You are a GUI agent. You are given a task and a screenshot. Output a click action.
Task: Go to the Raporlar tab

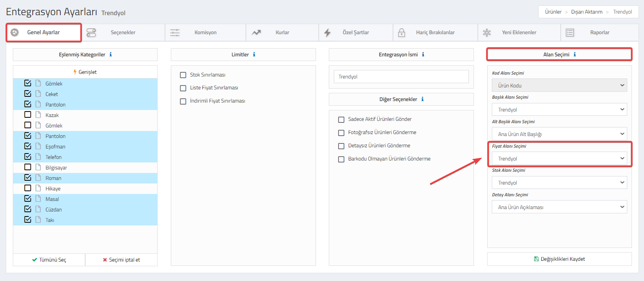(x=600, y=33)
